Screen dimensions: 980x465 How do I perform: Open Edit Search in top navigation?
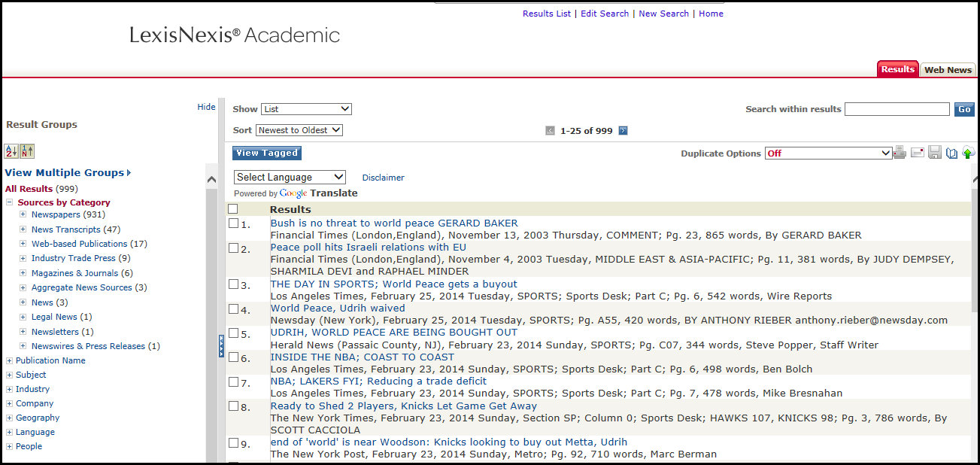point(605,14)
